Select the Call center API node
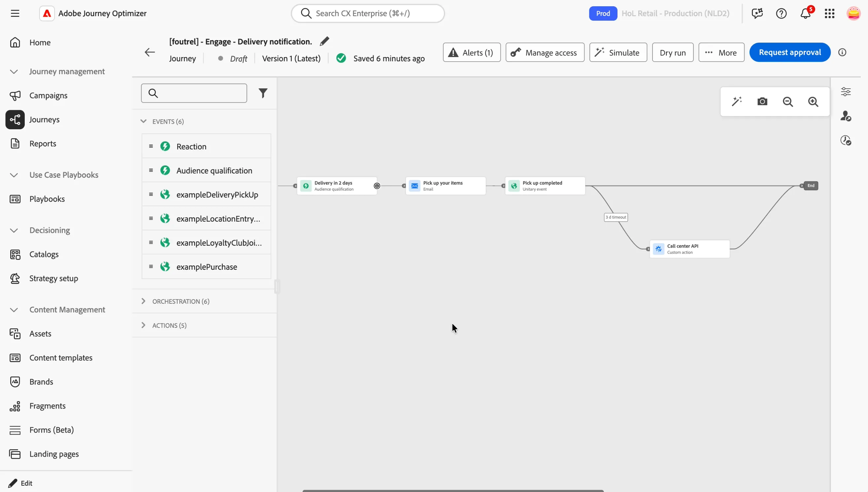 689,249
